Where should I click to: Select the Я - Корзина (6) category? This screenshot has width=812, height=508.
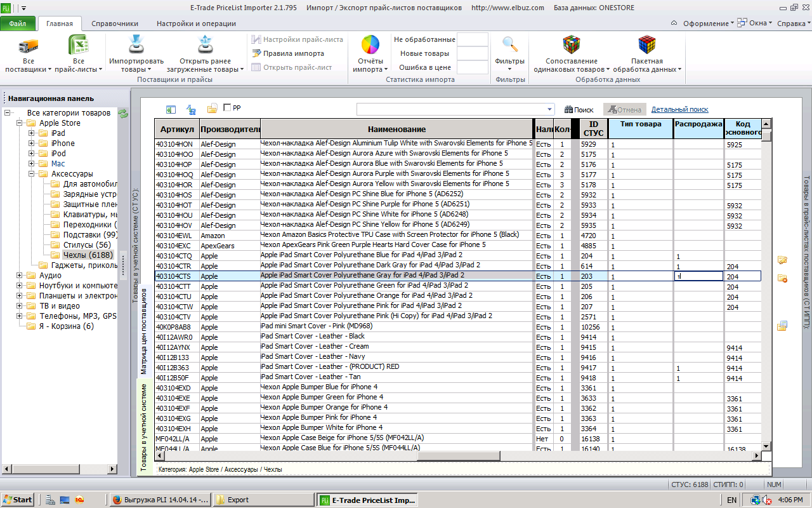(x=66, y=326)
